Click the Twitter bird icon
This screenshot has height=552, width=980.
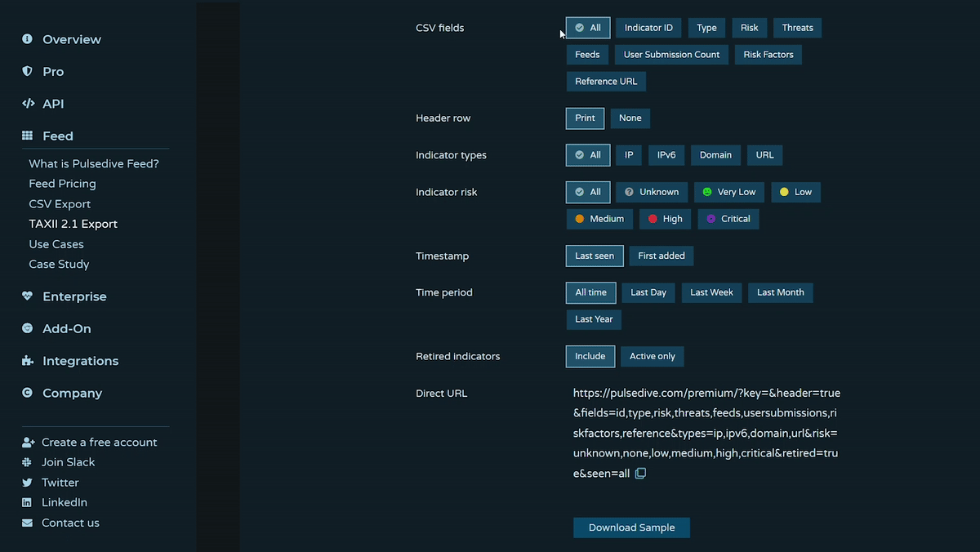pyautogui.click(x=27, y=482)
